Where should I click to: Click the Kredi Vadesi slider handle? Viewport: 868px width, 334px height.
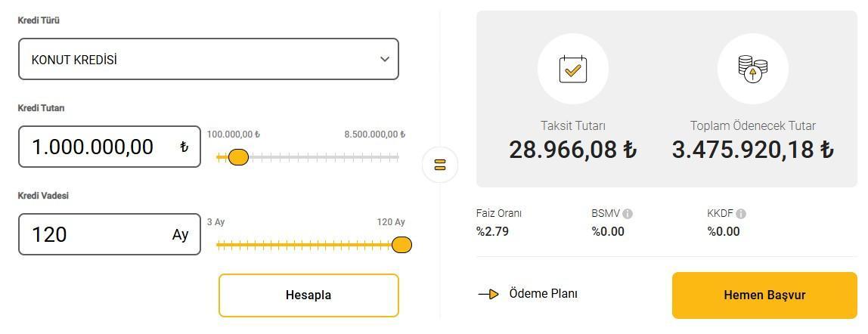point(401,245)
